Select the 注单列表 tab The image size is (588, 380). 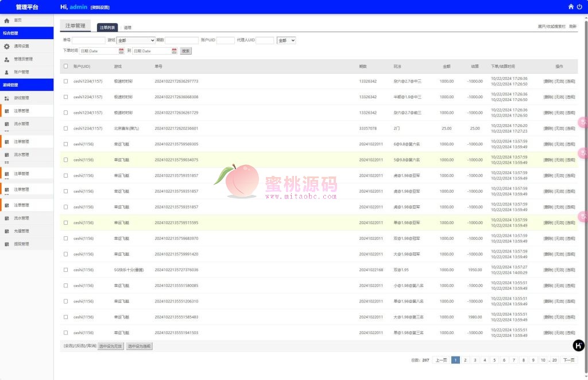(x=107, y=28)
